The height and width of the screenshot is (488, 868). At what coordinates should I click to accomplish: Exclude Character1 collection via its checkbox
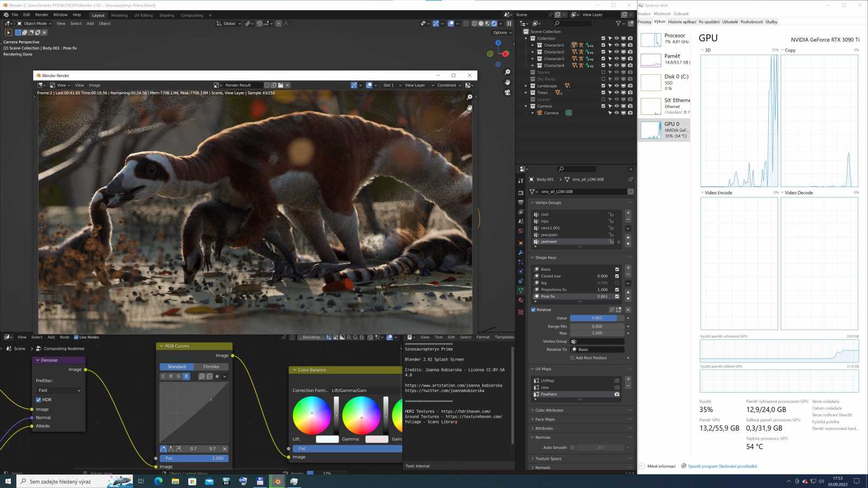[603, 45]
